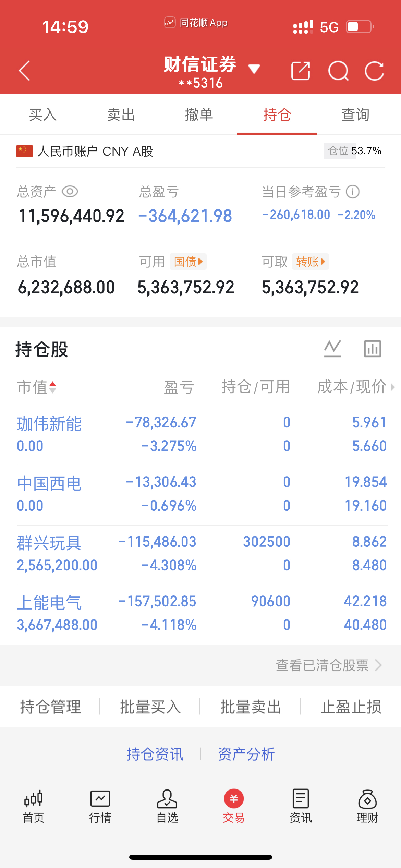Tap 批量买入 button
Image resolution: width=401 pixels, height=868 pixels.
pyautogui.click(x=150, y=707)
